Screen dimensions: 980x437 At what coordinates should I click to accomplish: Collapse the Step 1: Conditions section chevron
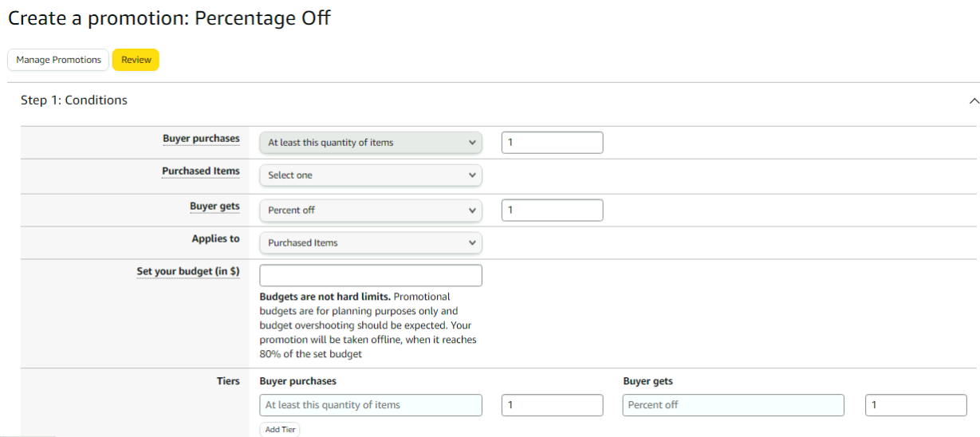point(973,101)
